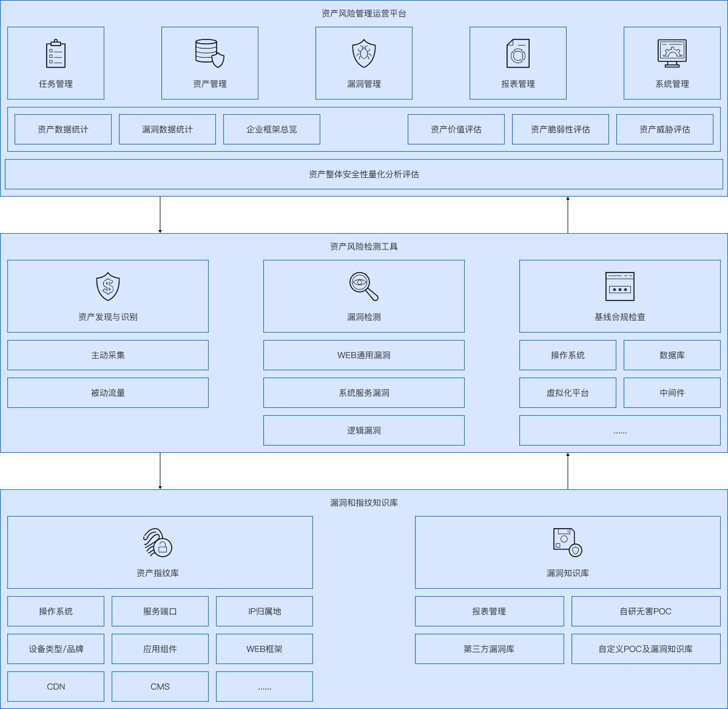
Task: Select the floppy disk icon for 漏洞知识库
Action: pyautogui.click(x=567, y=542)
